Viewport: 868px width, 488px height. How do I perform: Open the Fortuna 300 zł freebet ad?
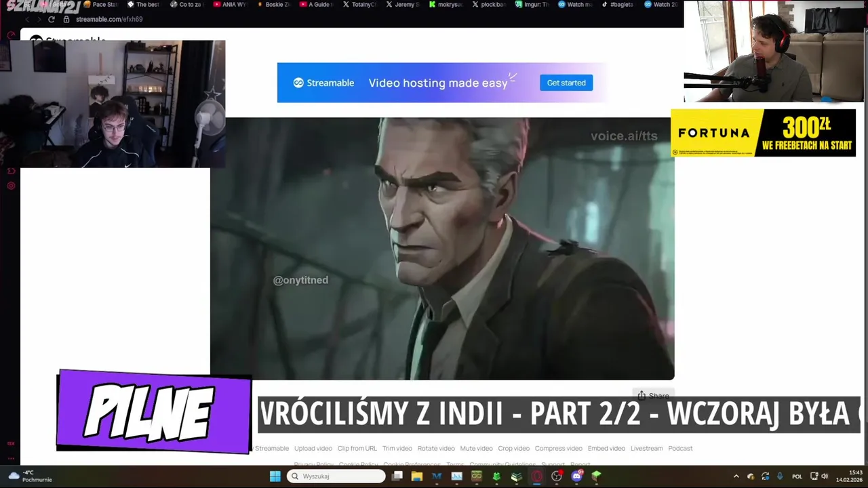pyautogui.click(x=763, y=133)
